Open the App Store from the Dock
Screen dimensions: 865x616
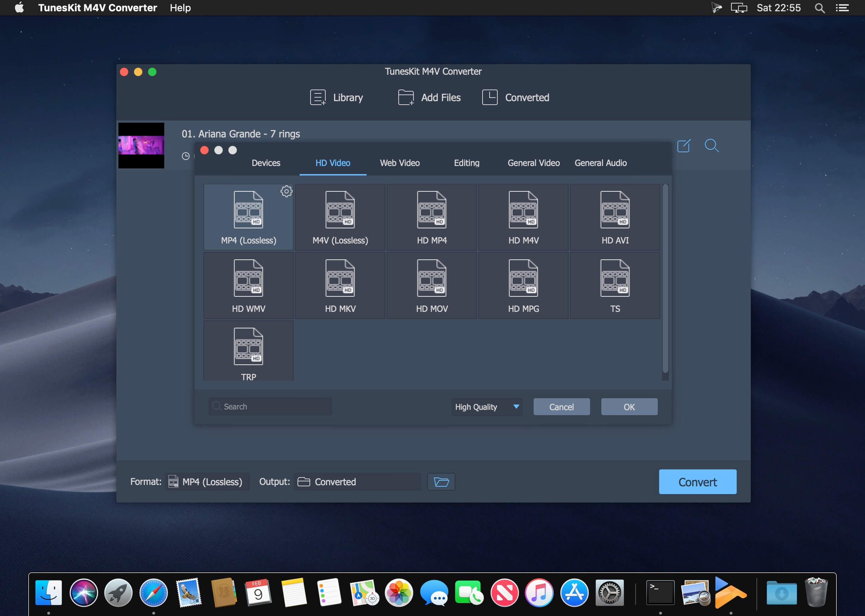coord(575,592)
